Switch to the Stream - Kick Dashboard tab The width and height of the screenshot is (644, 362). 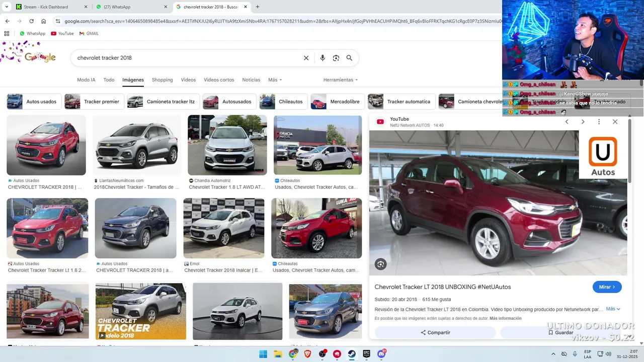point(51,7)
